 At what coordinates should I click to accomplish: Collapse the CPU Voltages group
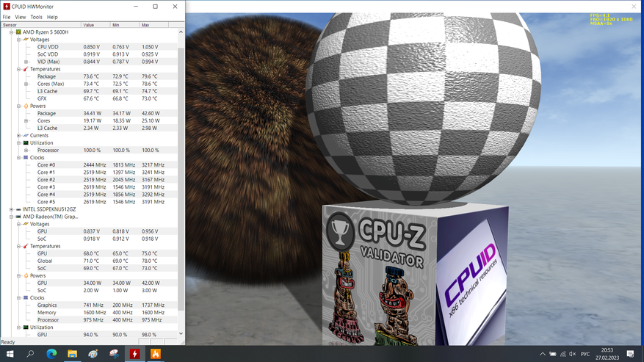click(19, 40)
